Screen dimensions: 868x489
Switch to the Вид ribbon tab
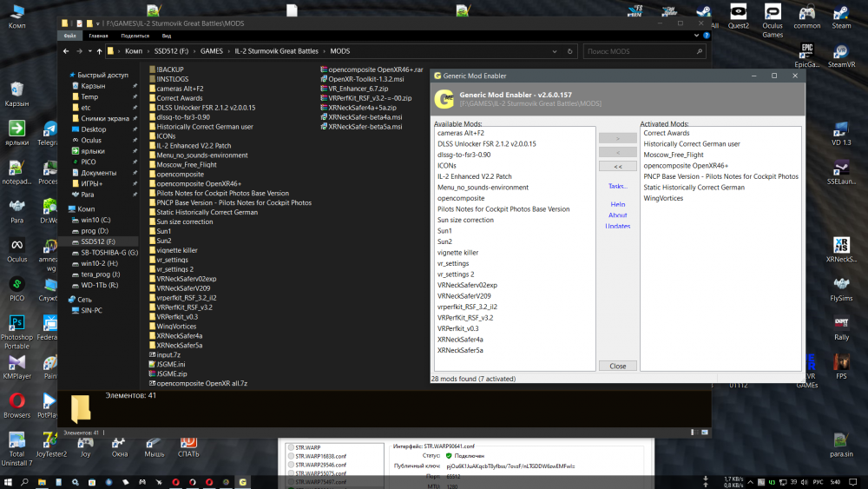(x=166, y=36)
